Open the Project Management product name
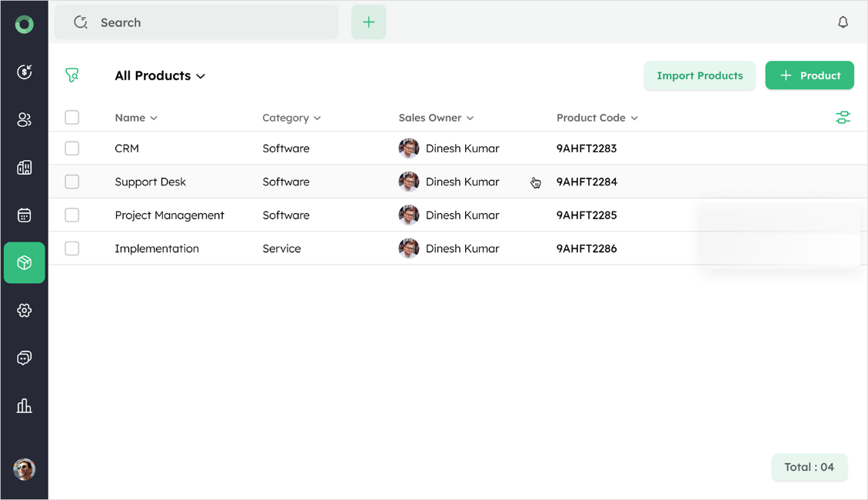868x500 pixels. click(x=169, y=215)
